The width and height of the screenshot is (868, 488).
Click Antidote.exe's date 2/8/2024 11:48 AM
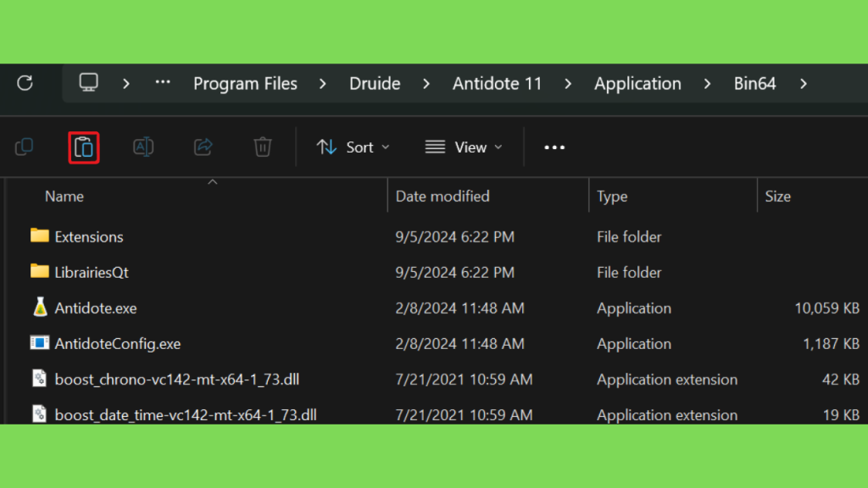point(459,308)
